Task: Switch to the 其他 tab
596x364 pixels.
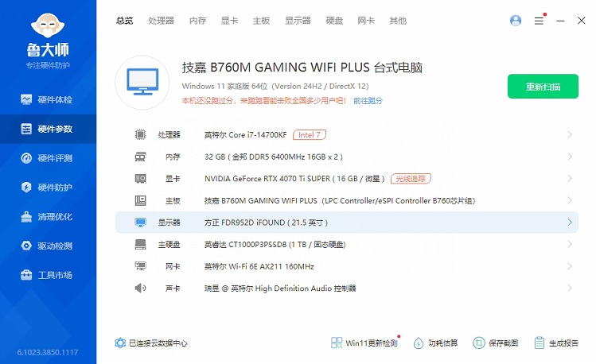Action: (398, 21)
